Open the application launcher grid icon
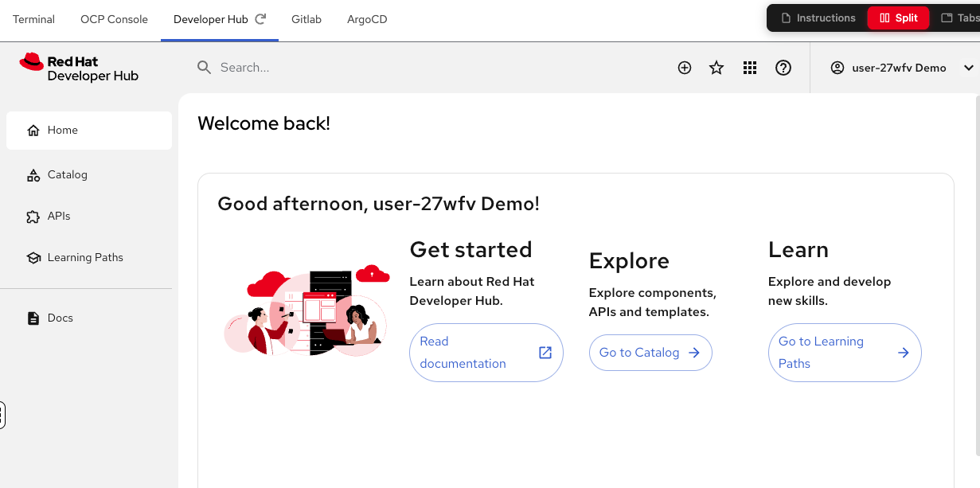 coord(749,68)
